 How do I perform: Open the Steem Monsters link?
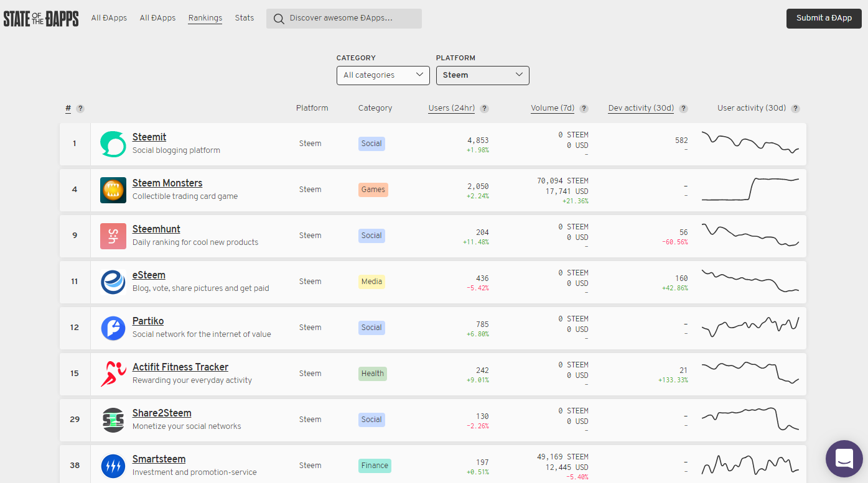167,183
